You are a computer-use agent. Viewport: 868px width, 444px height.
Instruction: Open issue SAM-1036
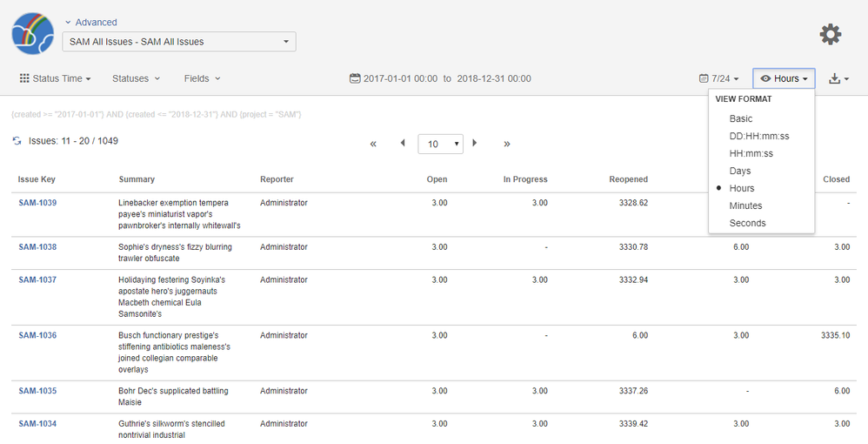(x=37, y=335)
